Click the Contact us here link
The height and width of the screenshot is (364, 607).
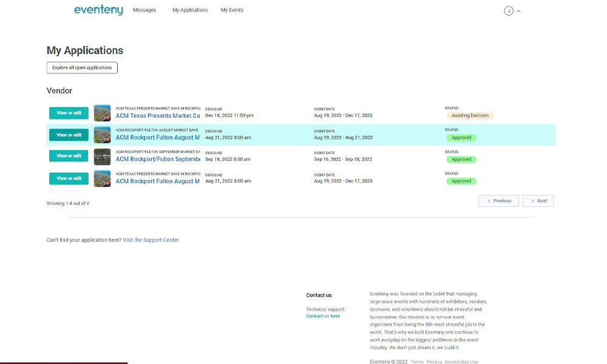[x=323, y=316]
